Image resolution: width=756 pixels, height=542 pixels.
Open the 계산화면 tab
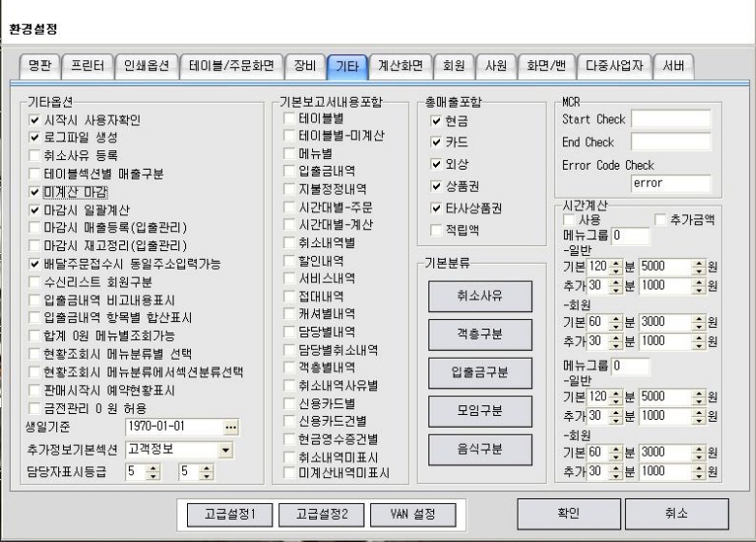(398, 66)
